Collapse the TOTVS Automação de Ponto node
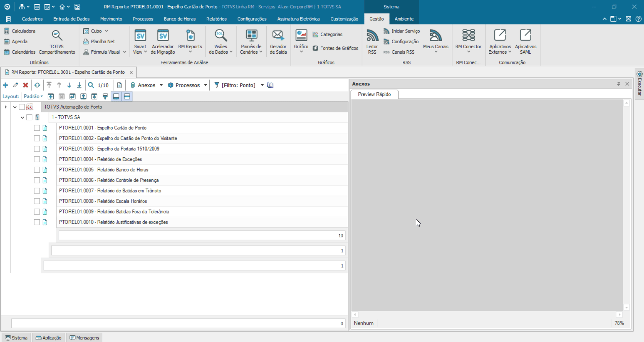 click(15, 107)
